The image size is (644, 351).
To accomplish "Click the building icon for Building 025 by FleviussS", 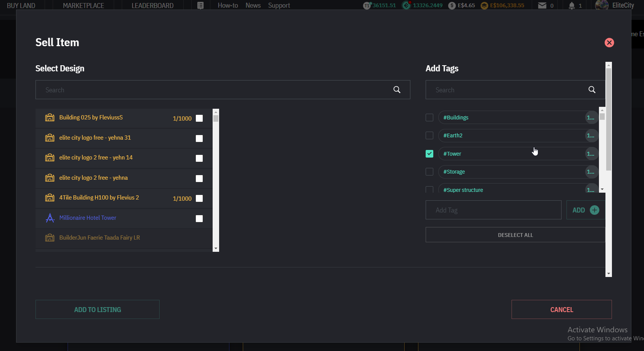I will [x=50, y=118].
